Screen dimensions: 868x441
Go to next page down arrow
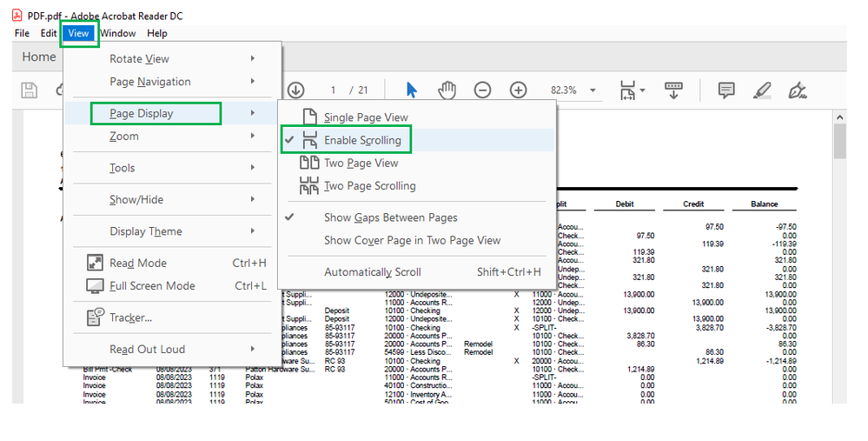pos(295,90)
